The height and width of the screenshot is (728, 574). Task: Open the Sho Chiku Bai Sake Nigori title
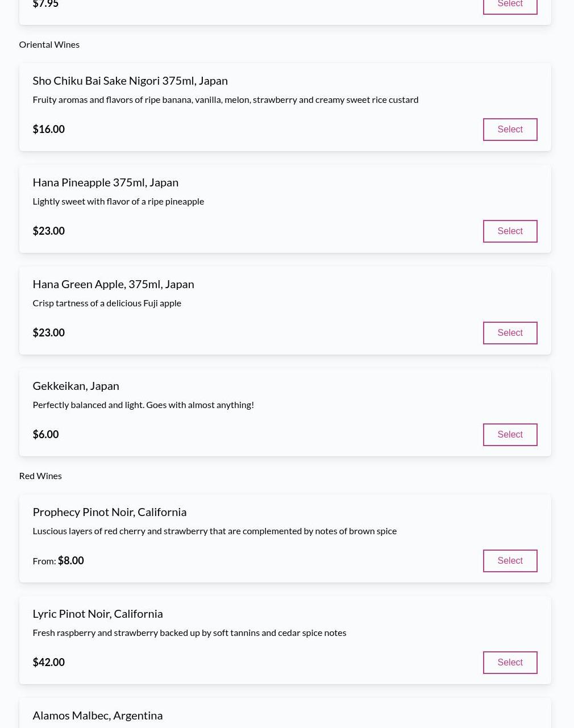click(130, 81)
